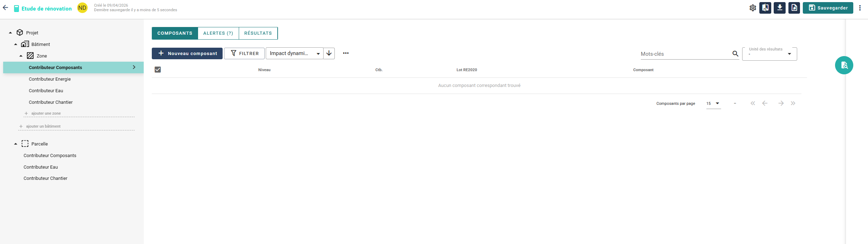The image size is (868, 244).
Task: Add a Nouveau composant
Action: 187,53
